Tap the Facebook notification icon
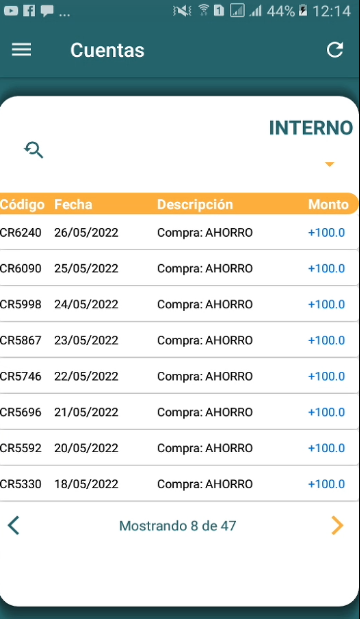Screen dimensions: 360x619 [29, 11]
